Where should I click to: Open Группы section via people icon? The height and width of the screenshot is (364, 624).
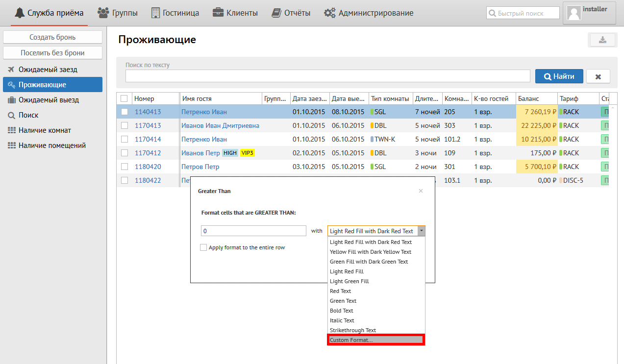tap(103, 13)
